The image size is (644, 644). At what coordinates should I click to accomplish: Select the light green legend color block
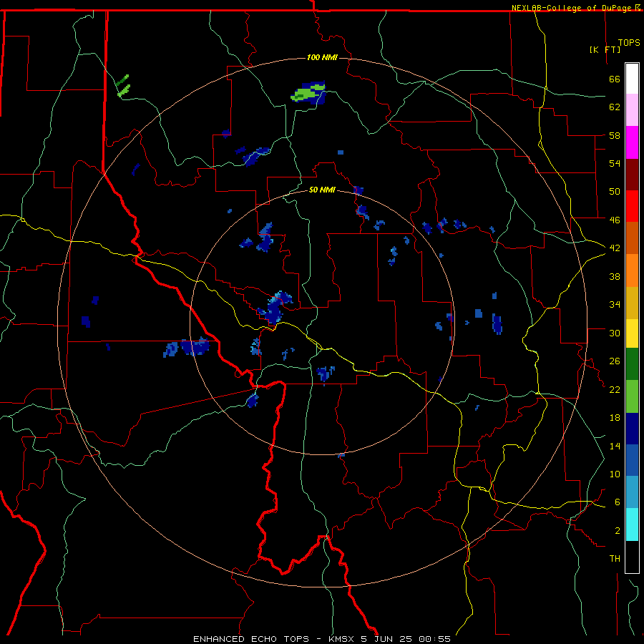coord(632,396)
